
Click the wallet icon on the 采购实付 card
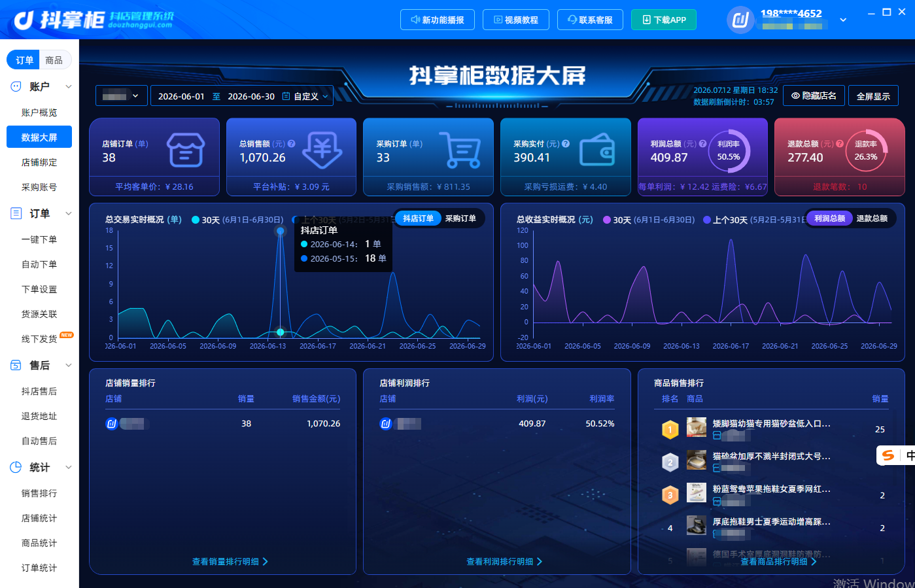tap(597, 150)
